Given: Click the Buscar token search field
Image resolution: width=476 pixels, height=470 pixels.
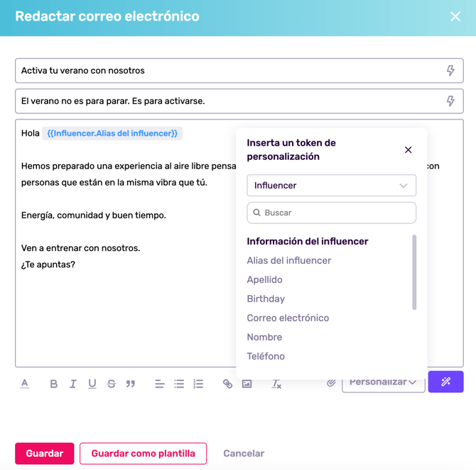Looking at the screenshot, I should click(x=331, y=213).
